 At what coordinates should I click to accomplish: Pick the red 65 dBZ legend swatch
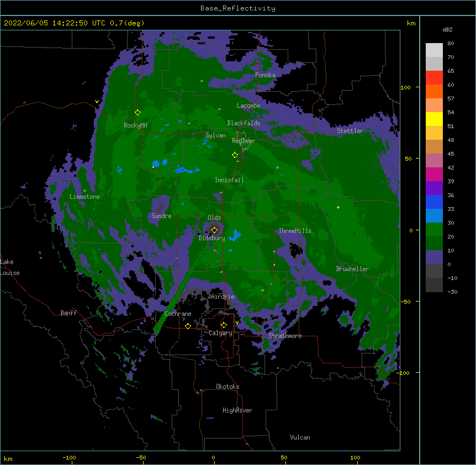(434, 78)
